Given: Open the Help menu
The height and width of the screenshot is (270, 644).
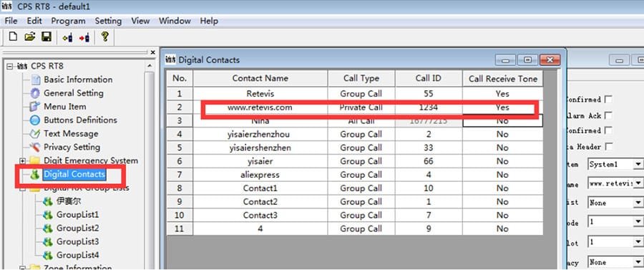Looking at the screenshot, I should click(x=209, y=21).
